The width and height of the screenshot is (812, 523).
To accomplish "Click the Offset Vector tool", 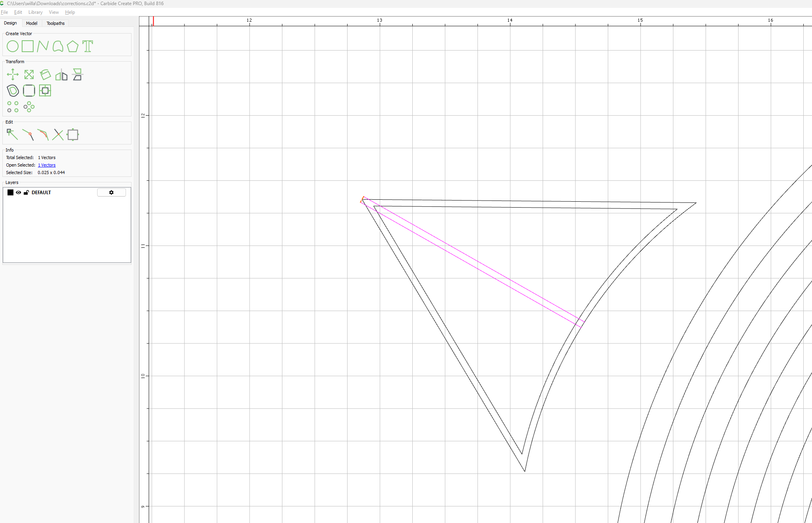I will (13, 91).
